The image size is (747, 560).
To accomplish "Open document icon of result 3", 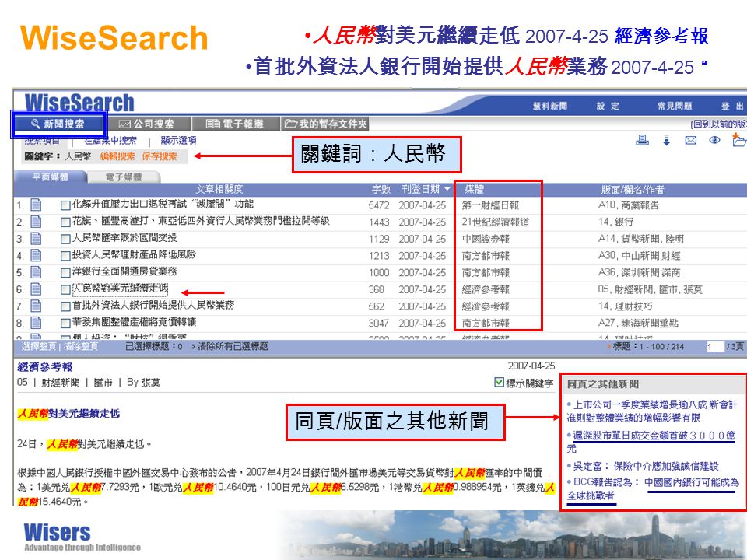I will (x=36, y=239).
